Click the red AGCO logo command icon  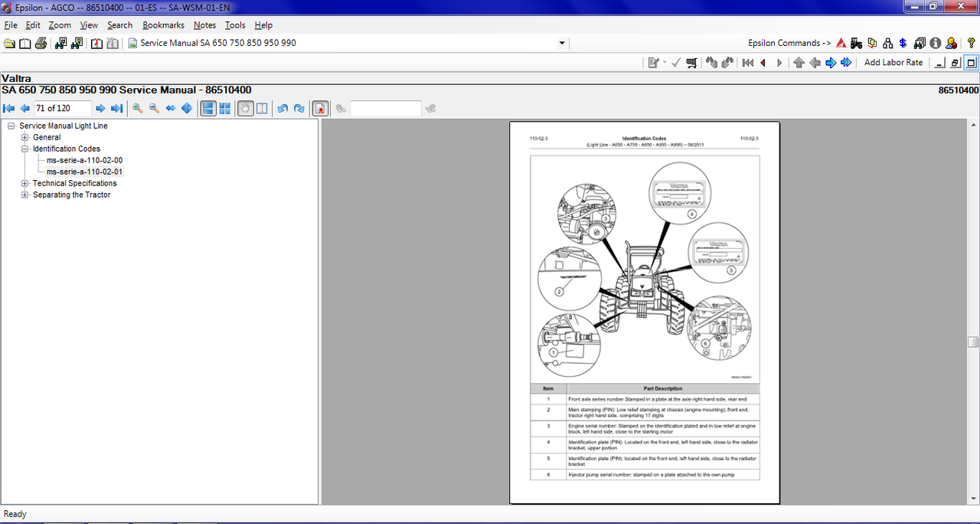coord(841,43)
